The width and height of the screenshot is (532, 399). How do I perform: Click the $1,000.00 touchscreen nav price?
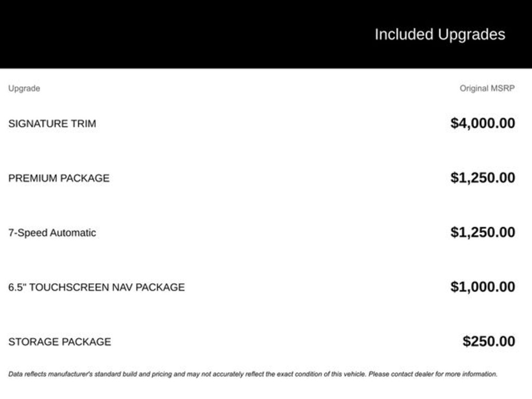tap(483, 287)
